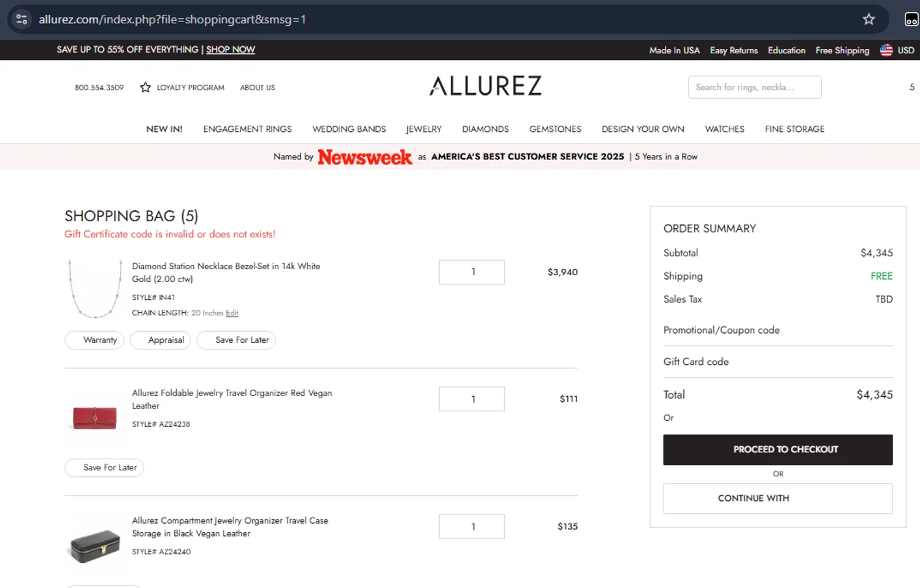Open the Free Shipping link

(x=842, y=50)
